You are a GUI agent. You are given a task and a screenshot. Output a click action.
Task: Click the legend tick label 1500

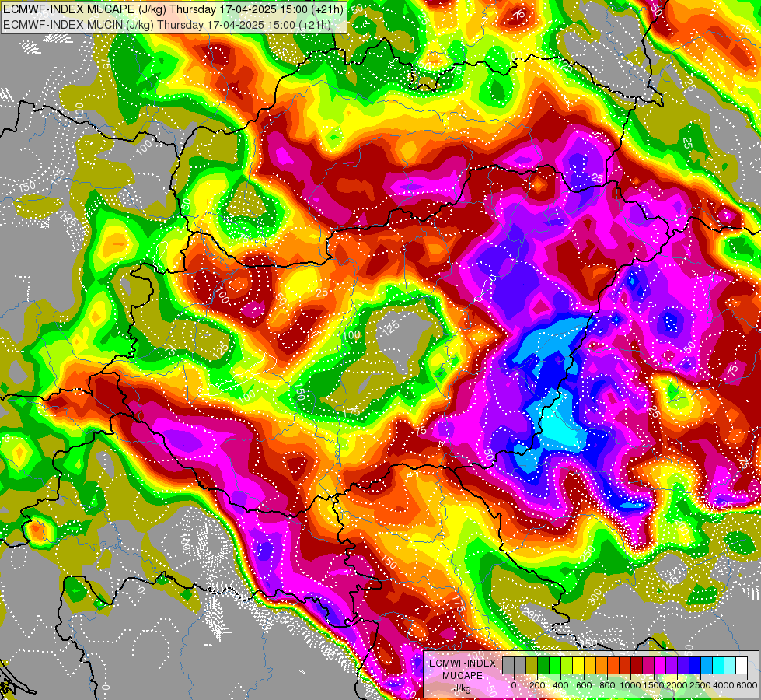tap(655, 685)
